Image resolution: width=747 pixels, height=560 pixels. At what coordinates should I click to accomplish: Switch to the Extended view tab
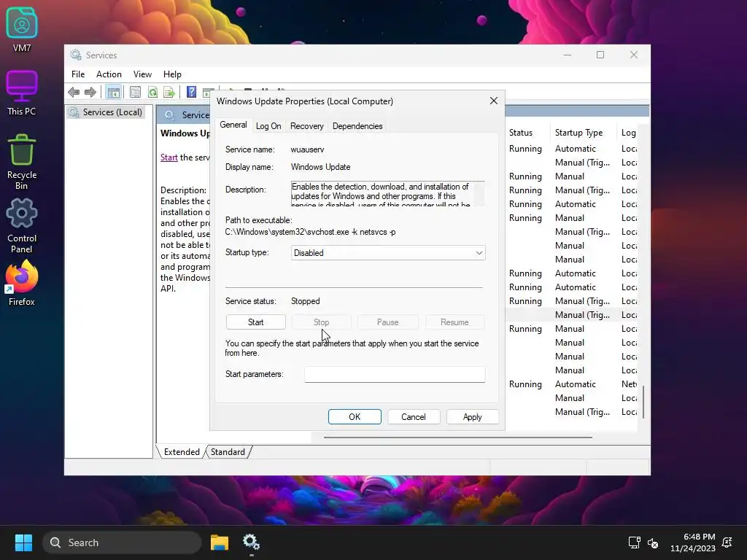[x=182, y=452]
